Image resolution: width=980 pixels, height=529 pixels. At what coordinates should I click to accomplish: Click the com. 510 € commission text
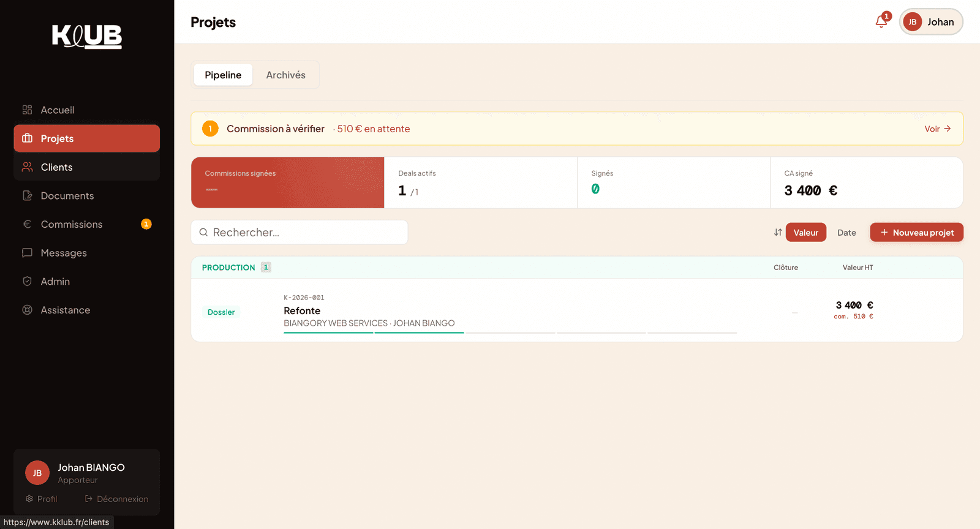853,317
